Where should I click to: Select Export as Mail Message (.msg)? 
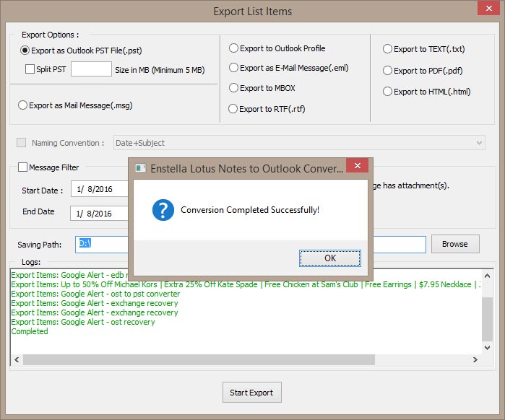[x=23, y=105]
